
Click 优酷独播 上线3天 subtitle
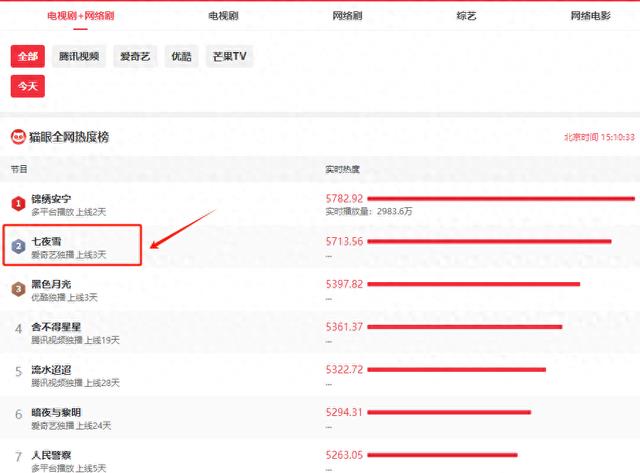coord(64,298)
